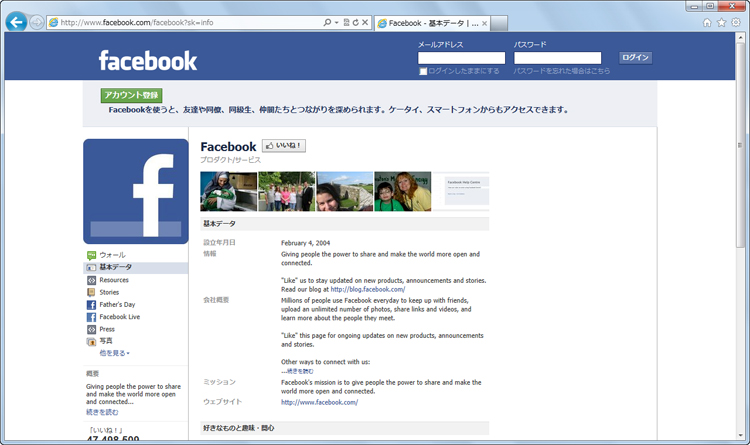Open the browser Home icon
The height and width of the screenshot is (445, 750).
coord(707,22)
